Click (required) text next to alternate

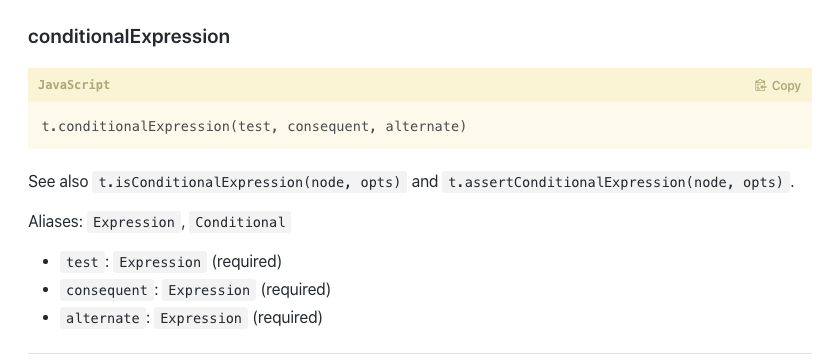(x=287, y=317)
